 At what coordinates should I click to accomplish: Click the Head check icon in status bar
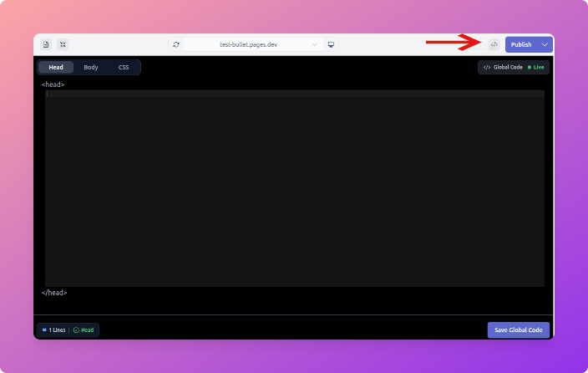76,330
